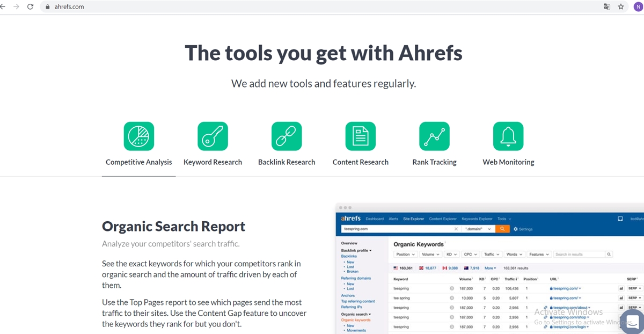Switch to the Rank Tracking tab
Viewport: 644px width, 334px height.
coord(434,162)
